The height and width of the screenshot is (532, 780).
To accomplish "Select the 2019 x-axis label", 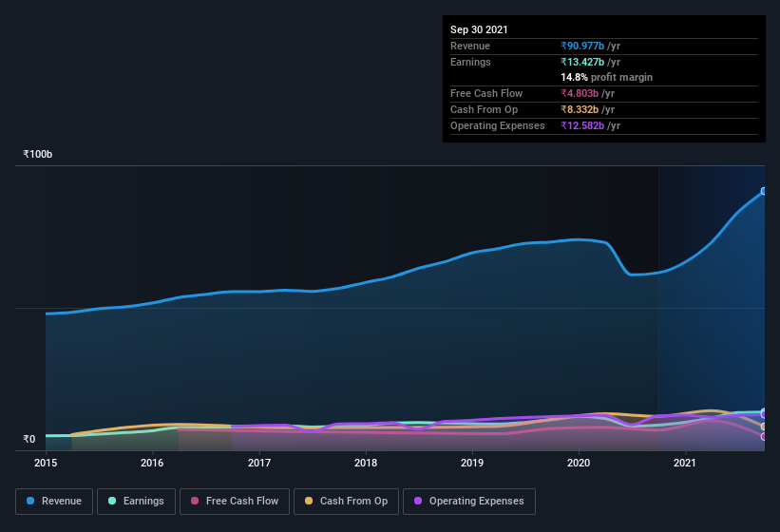I will point(472,463).
